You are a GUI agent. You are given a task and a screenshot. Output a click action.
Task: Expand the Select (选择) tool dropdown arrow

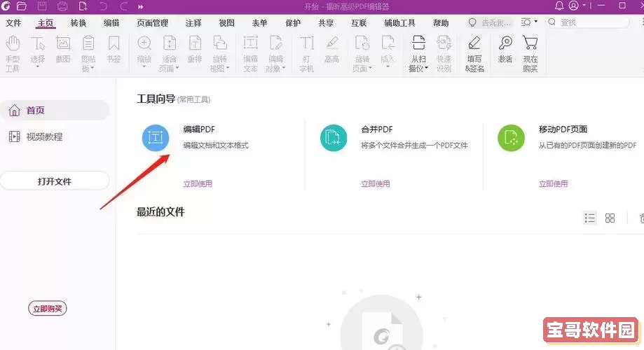pyautogui.click(x=37, y=66)
